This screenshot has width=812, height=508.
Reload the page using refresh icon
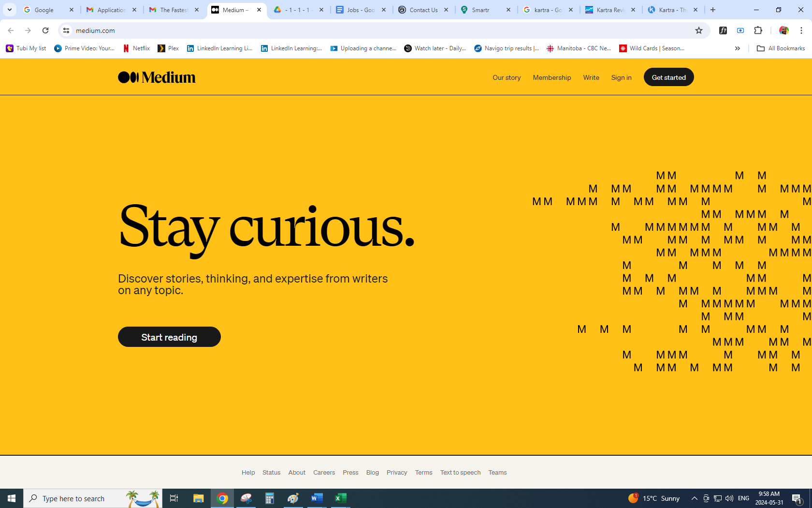coord(45,30)
